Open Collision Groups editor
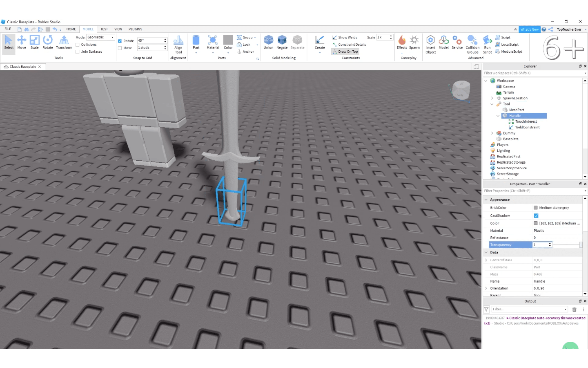 (x=472, y=45)
